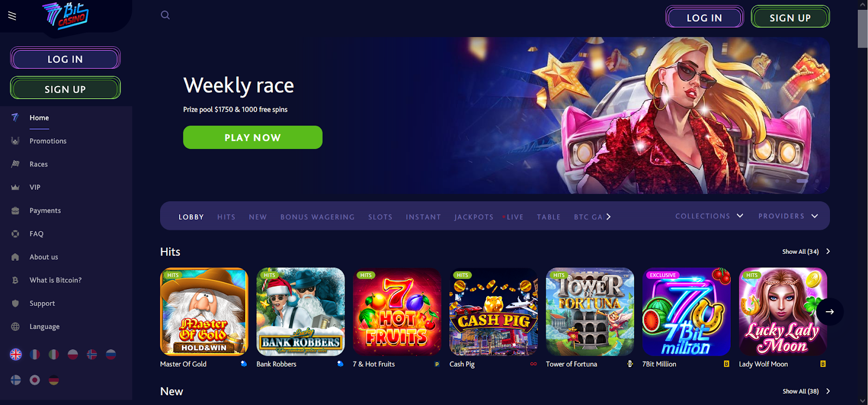Switch language to Polish via the flag

point(73,355)
